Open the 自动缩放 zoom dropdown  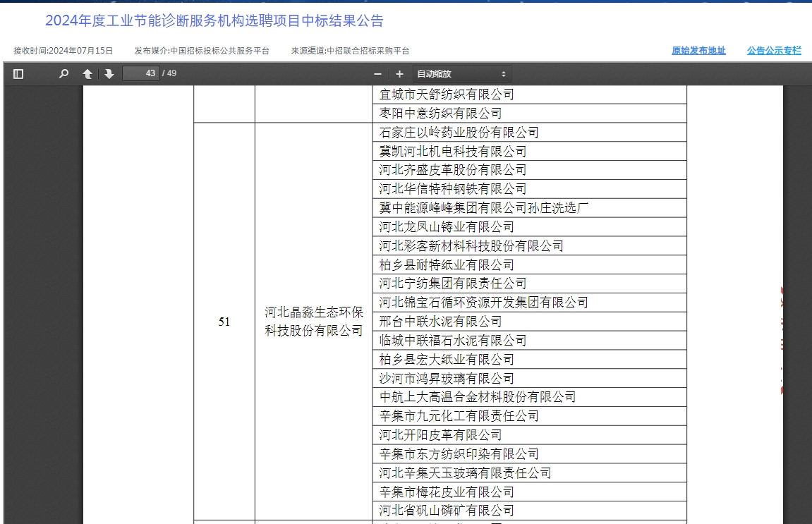[461, 74]
